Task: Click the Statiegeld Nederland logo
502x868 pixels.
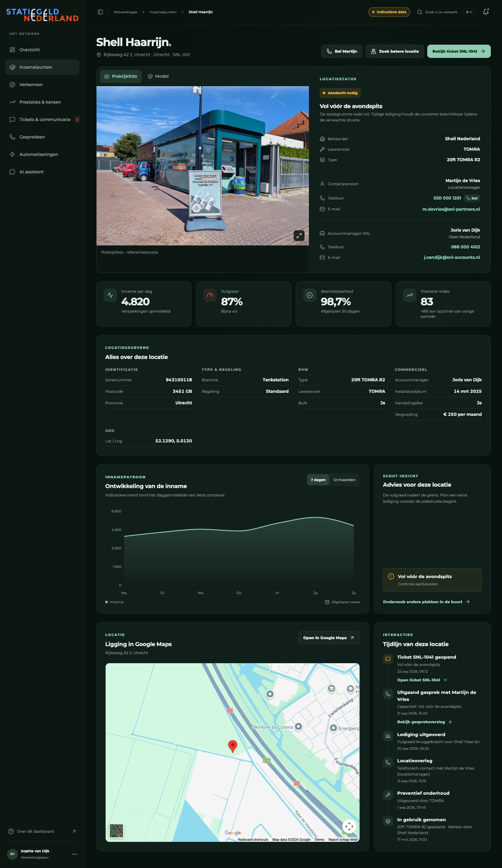Action: pyautogui.click(x=42, y=15)
